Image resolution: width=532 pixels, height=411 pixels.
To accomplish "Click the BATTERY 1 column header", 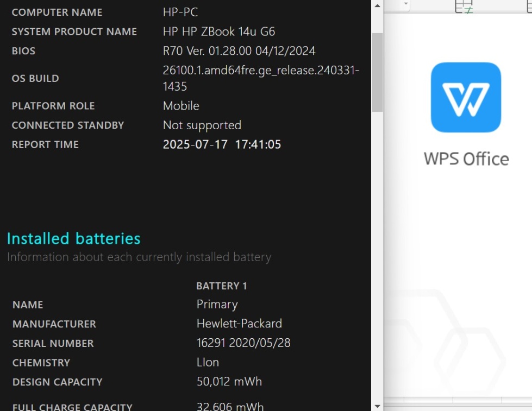I will click(222, 286).
